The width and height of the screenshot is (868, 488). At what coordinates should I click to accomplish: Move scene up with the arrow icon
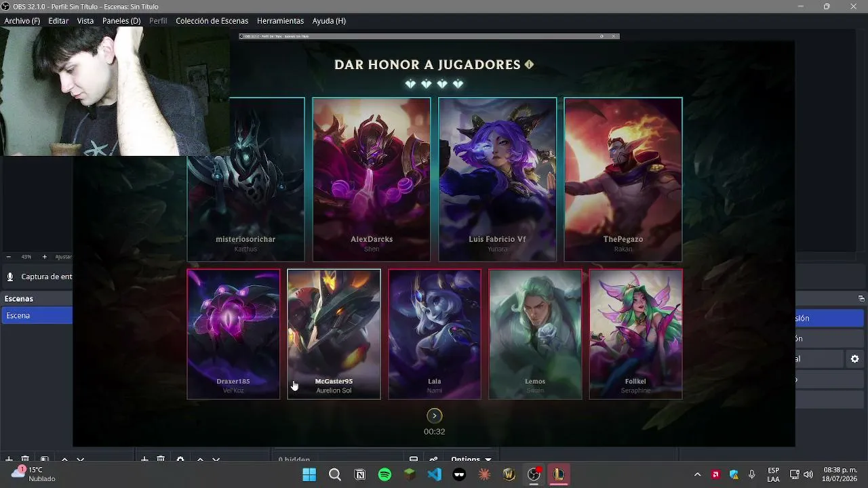click(64, 460)
